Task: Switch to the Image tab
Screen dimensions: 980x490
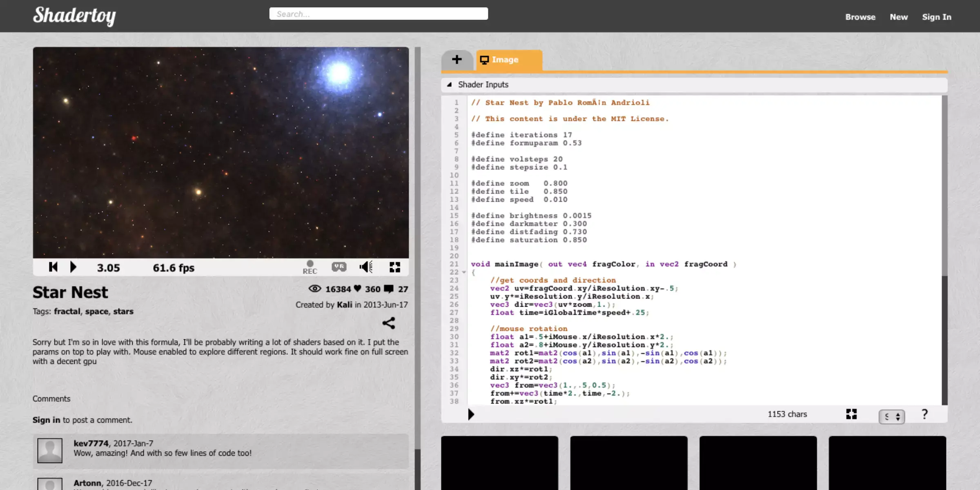Action: click(509, 60)
